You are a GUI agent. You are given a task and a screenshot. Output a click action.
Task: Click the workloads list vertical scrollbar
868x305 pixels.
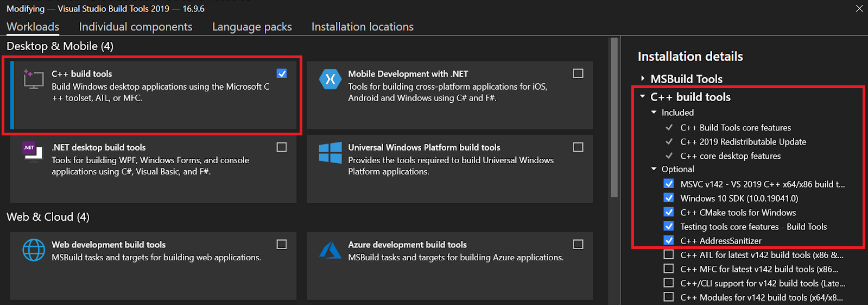[614, 117]
